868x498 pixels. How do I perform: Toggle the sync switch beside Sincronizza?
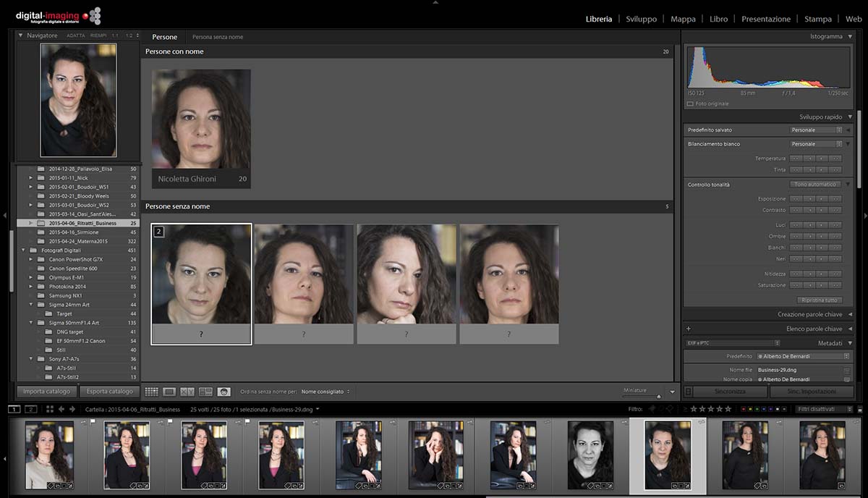(x=688, y=392)
